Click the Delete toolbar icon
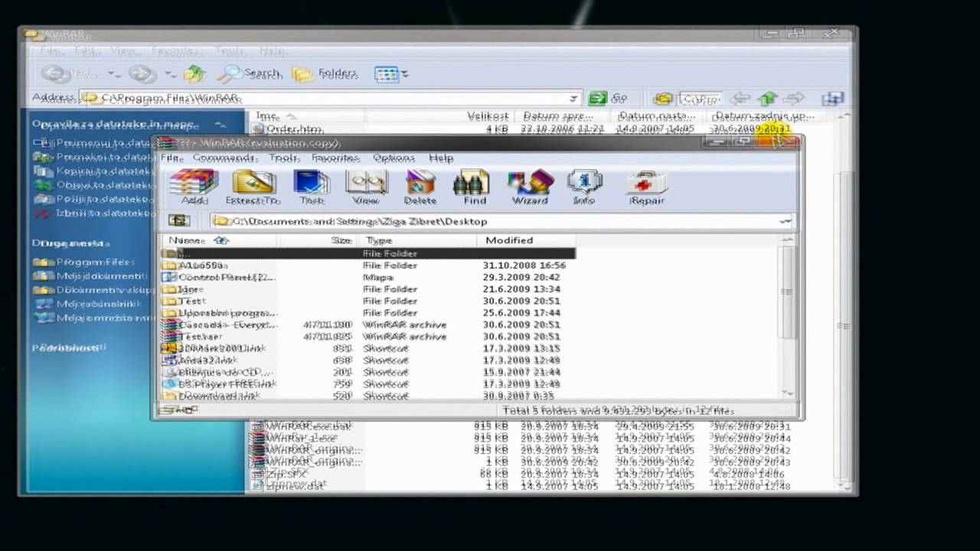 coord(420,187)
